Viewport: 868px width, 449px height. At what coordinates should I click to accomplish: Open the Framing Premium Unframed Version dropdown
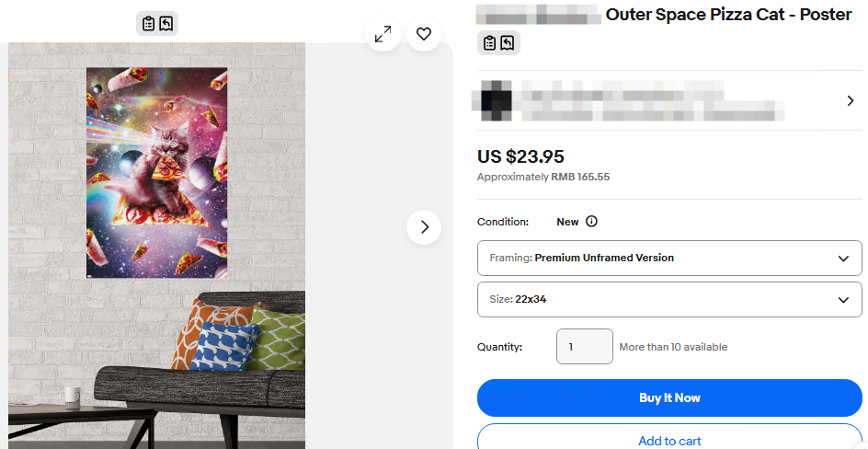tap(669, 258)
